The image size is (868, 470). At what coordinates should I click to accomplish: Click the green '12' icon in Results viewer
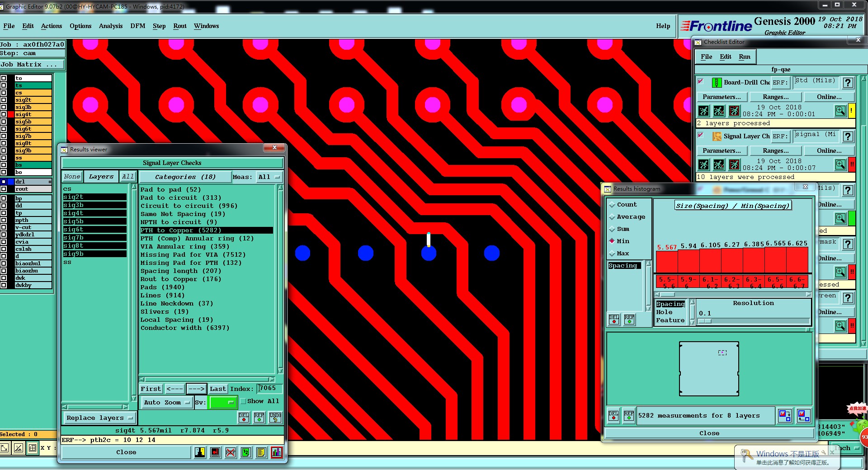pyautogui.click(x=246, y=452)
